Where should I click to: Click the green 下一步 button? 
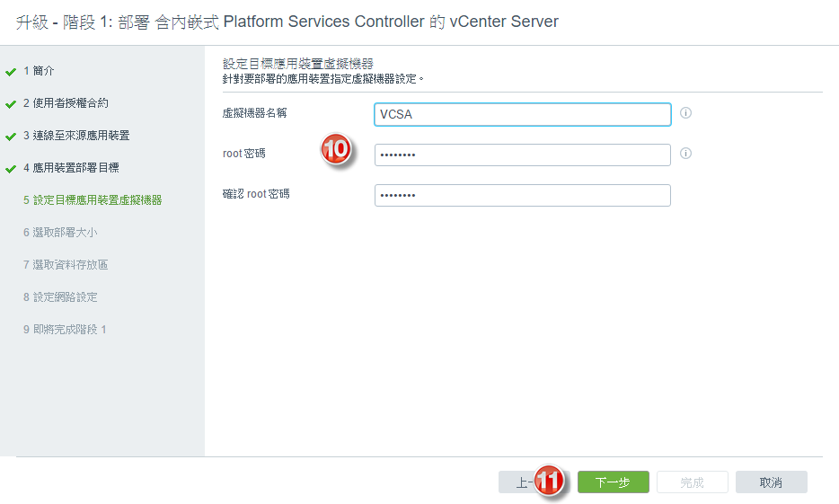614,482
